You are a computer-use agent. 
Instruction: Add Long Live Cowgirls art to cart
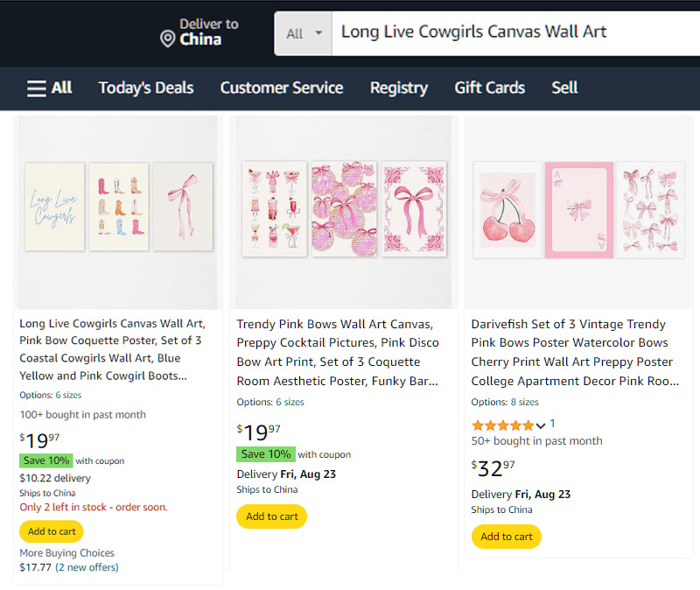pos(52,531)
